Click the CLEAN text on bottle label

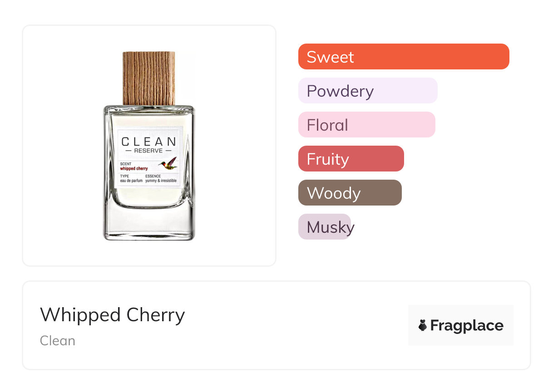(x=148, y=142)
